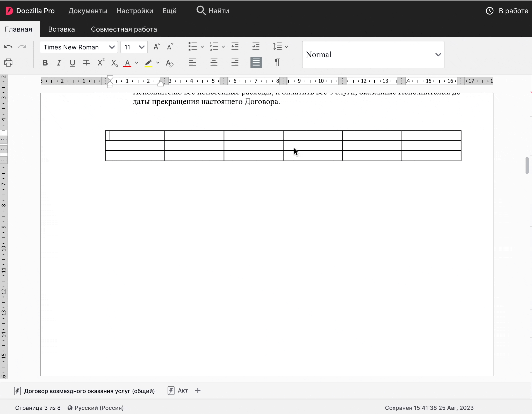
Task: Open the Договор возмездного оказания услуг document tab
Action: click(84, 391)
